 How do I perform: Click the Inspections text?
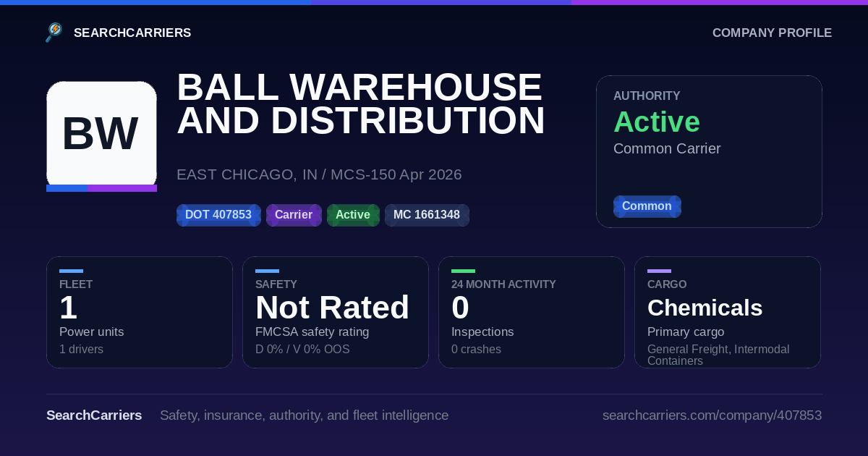pos(482,332)
